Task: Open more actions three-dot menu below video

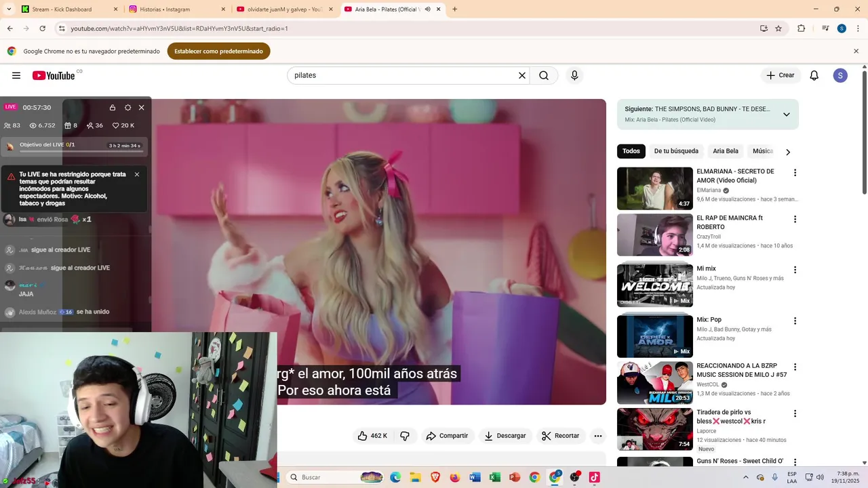Action: [598, 436]
